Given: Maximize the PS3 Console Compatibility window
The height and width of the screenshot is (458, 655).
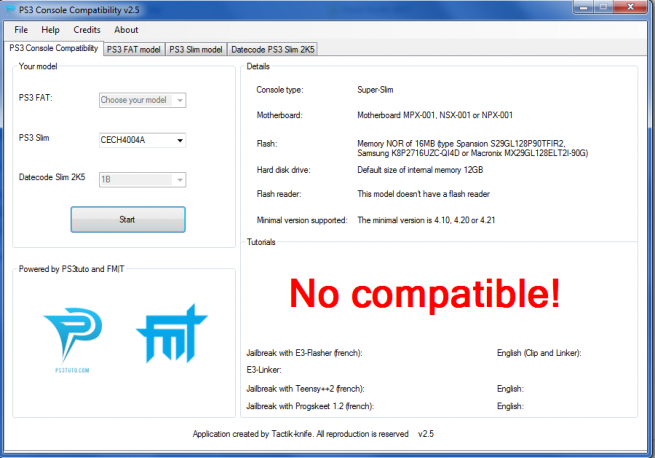Looking at the screenshot, I should pyautogui.click(x=603, y=7).
